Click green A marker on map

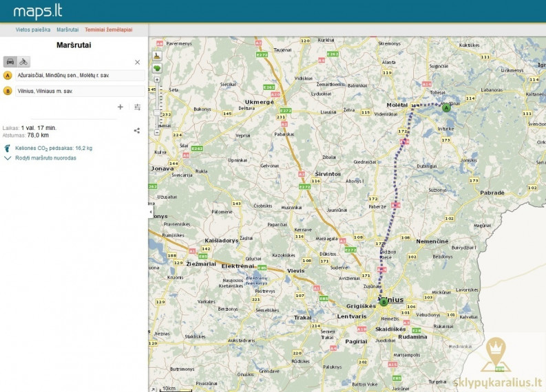(x=446, y=108)
